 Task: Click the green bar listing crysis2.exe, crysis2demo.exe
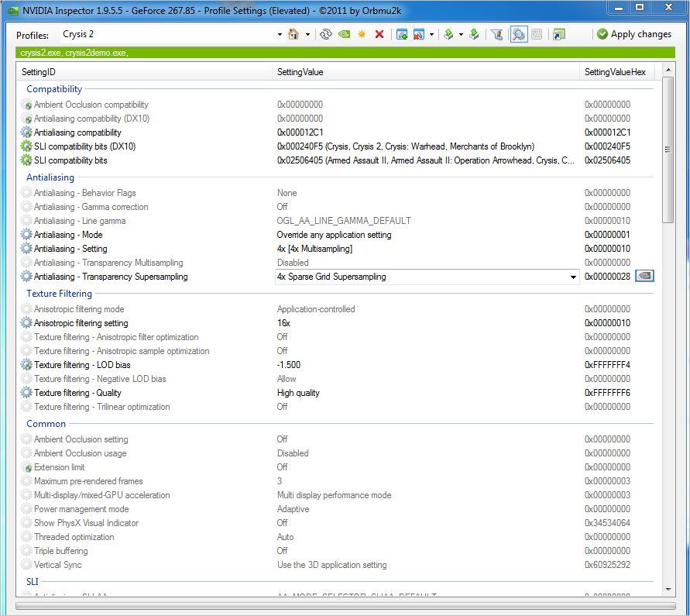(345, 53)
